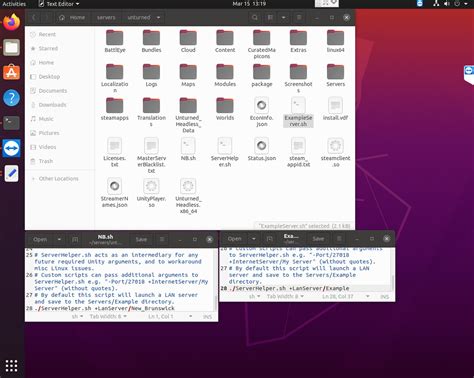Image resolution: width=474 pixels, height=378 pixels.
Task: Open the Bundles folder
Action: click(x=151, y=41)
